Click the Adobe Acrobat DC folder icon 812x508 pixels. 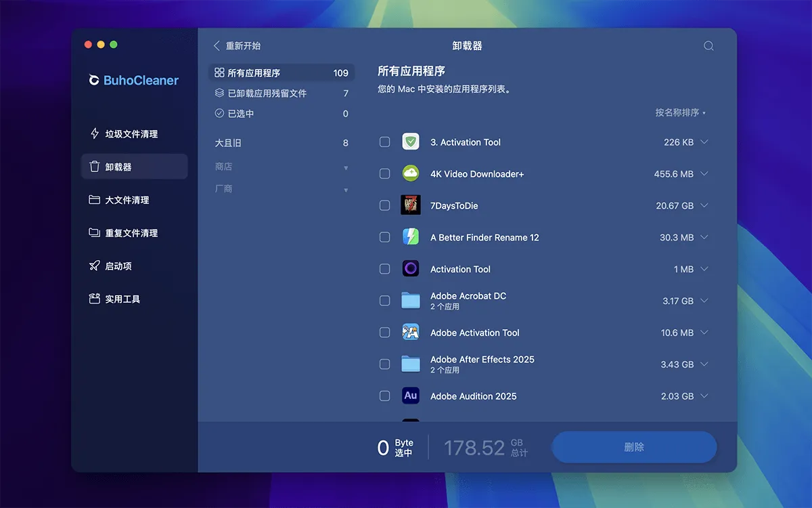coord(411,301)
